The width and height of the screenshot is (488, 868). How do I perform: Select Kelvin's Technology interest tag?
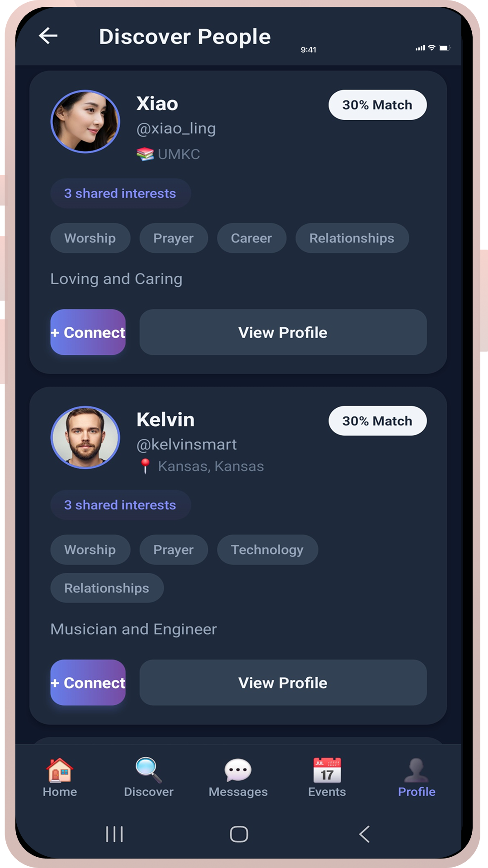pos(267,549)
